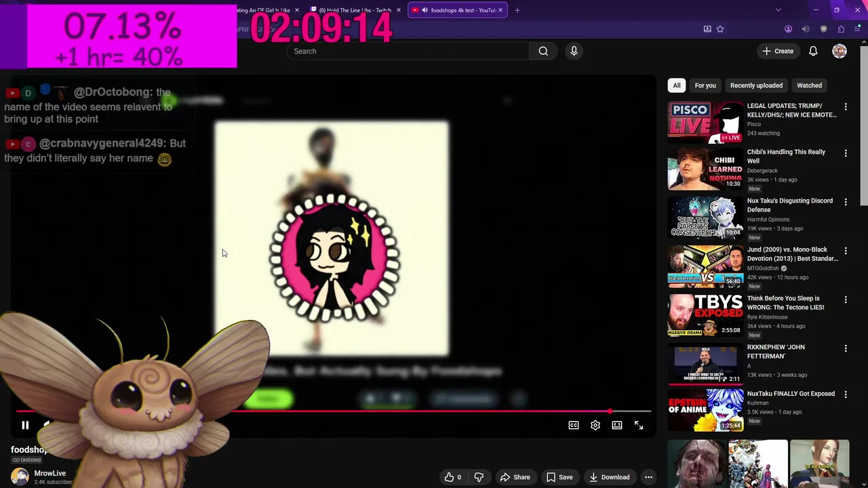Viewport: 868px width, 488px height.
Task: Start voice search with the microphone icon
Action: [574, 51]
